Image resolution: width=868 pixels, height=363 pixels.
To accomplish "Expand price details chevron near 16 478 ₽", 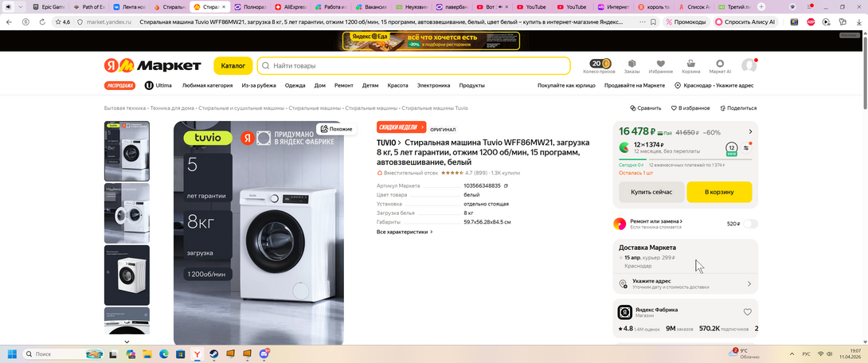I will [750, 131].
